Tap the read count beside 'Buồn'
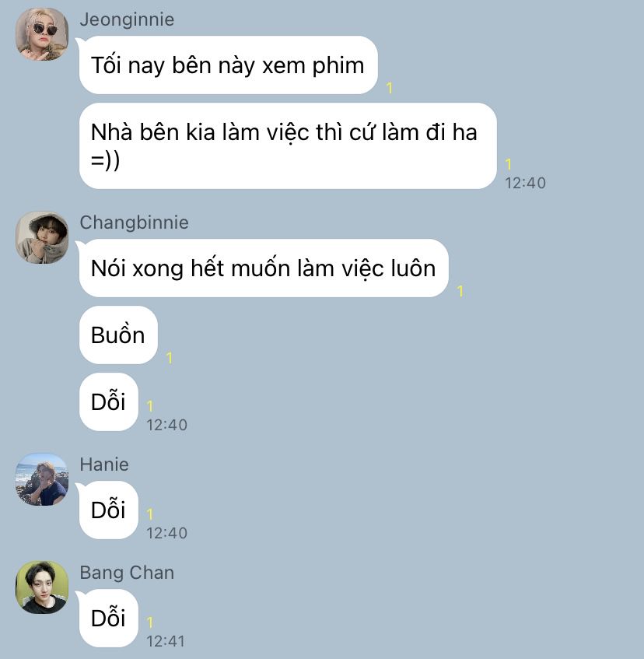The height and width of the screenshot is (659, 644). [x=170, y=358]
